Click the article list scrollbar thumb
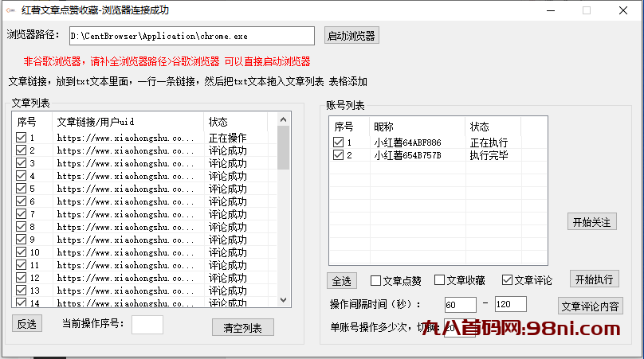The image size is (644, 359). pyautogui.click(x=283, y=148)
